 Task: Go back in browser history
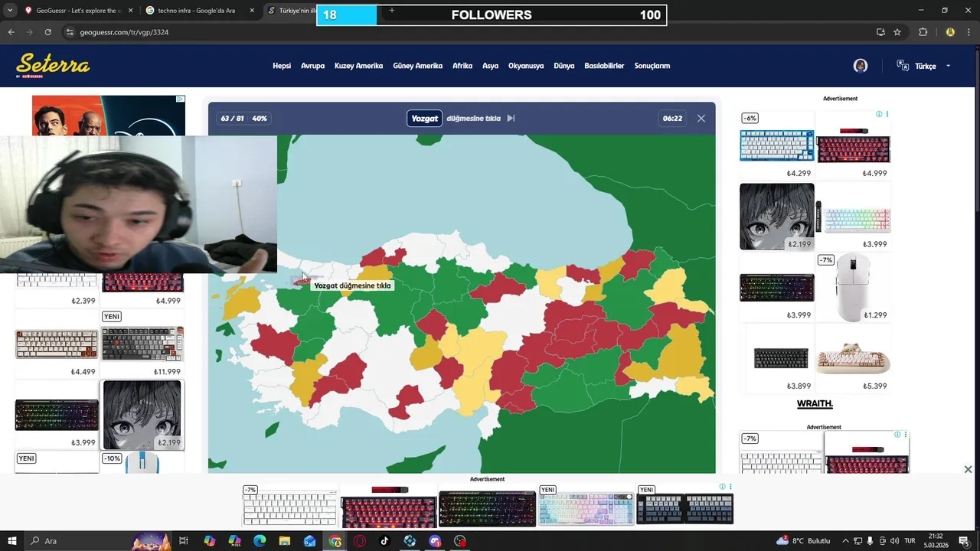click(x=11, y=32)
